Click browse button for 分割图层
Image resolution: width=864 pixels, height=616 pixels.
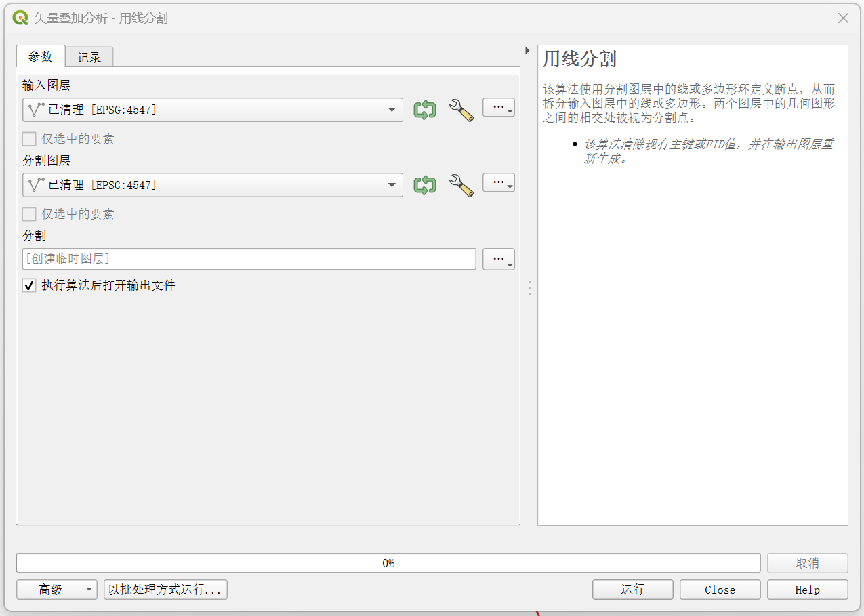[x=498, y=183]
